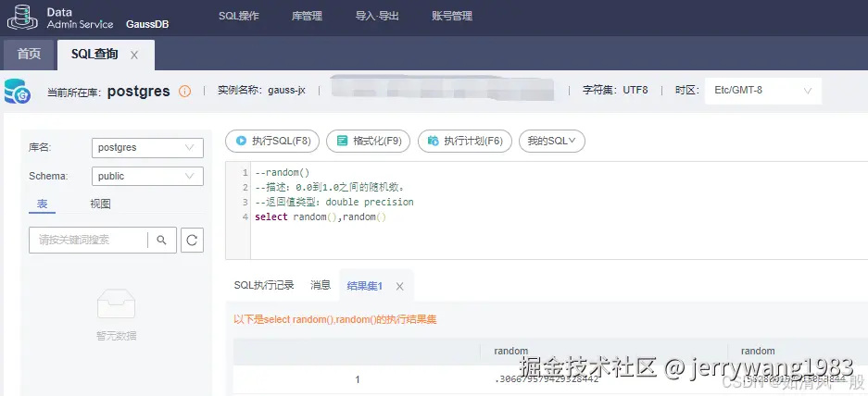Click the keyword search input field
Image resolution: width=868 pixels, height=396 pixels.
pos(88,240)
